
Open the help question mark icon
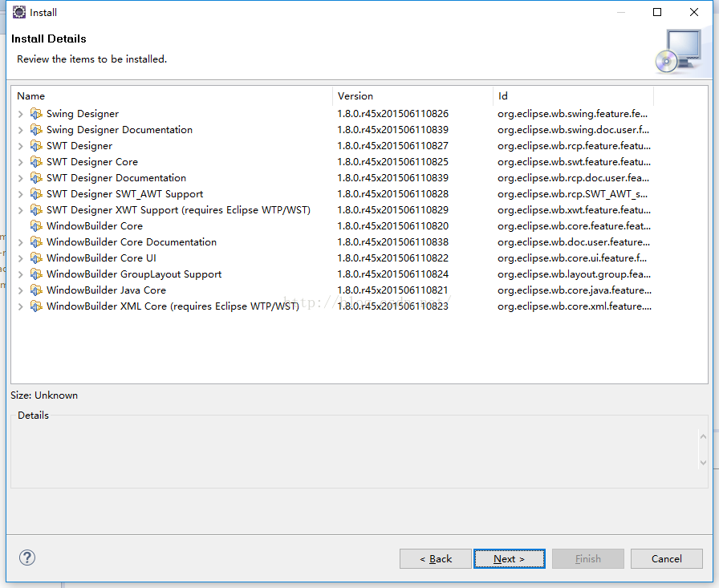click(27, 558)
